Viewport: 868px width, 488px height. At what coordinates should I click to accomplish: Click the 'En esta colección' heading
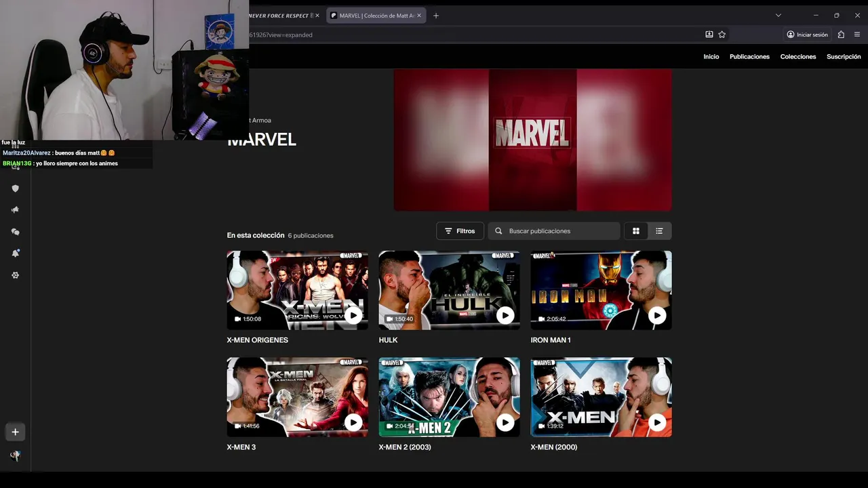click(x=256, y=235)
